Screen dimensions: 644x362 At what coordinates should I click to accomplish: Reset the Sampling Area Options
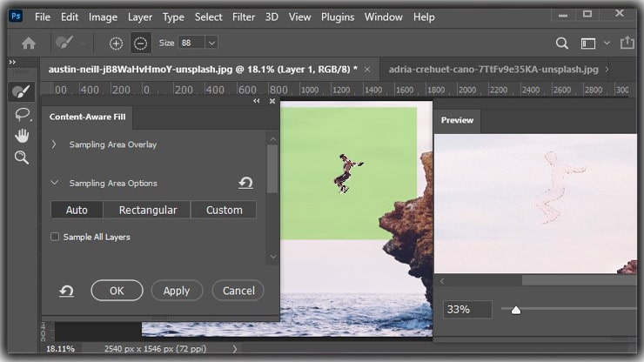coord(245,183)
